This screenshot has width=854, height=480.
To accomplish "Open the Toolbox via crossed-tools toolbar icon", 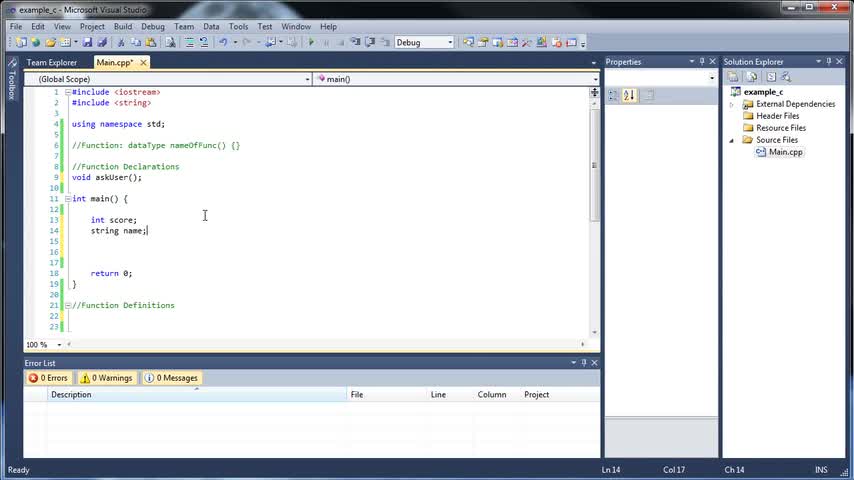I will tap(527, 42).
